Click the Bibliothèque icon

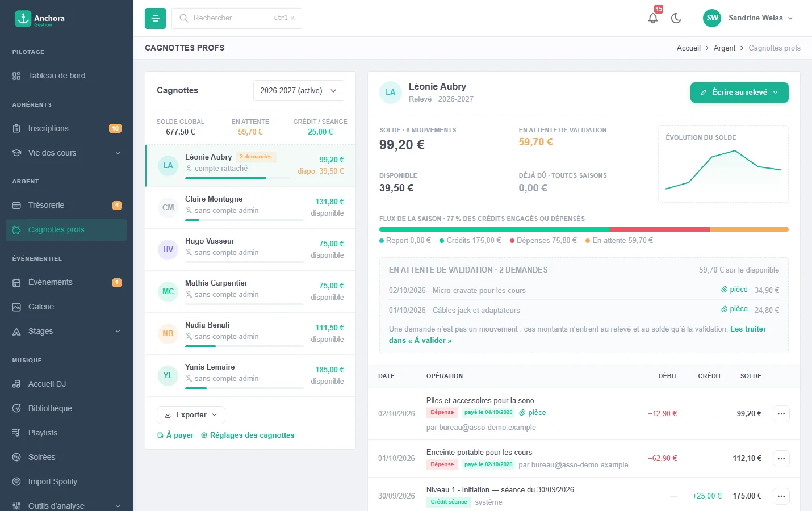[x=16, y=408]
